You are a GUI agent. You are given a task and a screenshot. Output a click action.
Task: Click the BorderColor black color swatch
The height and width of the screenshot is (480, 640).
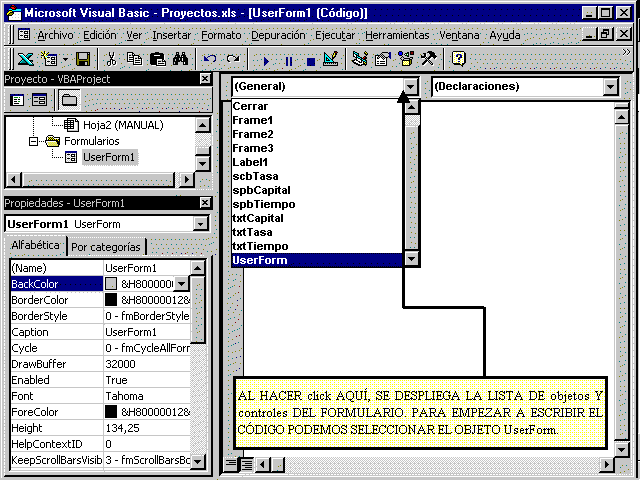tap(111, 300)
